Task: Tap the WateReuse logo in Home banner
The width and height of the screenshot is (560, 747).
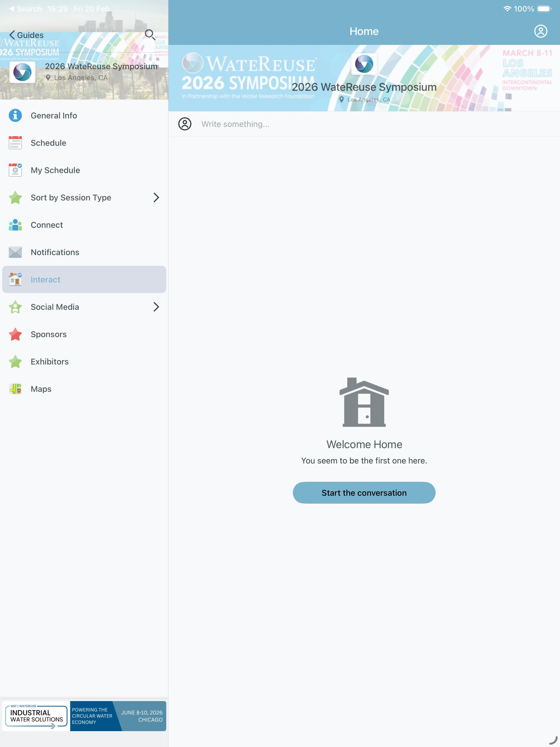Action: point(364,64)
